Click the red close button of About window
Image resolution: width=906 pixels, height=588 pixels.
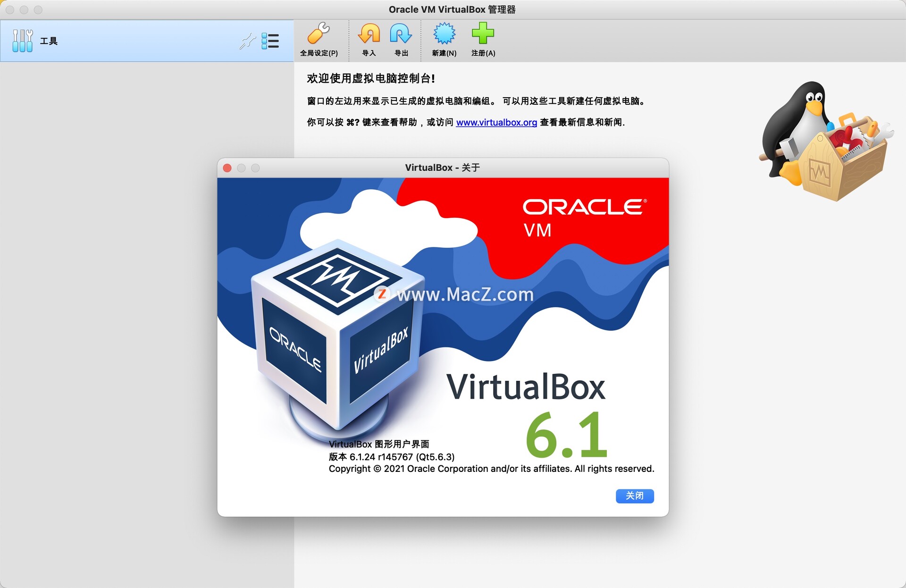[227, 168]
